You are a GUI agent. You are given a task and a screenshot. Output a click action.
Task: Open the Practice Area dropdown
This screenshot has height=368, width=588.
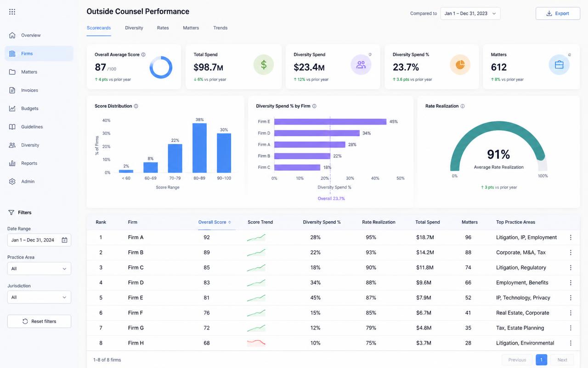pyautogui.click(x=39, y=269)
